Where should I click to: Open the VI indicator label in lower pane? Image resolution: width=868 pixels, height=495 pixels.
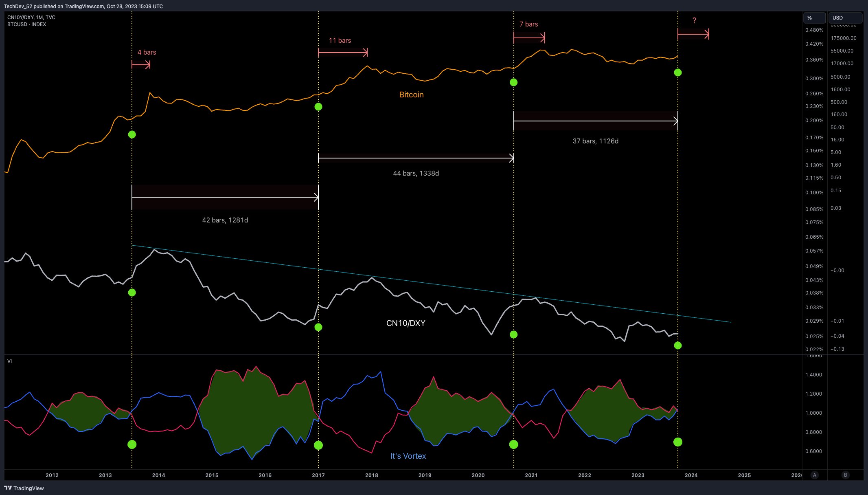tap(10, 361)
